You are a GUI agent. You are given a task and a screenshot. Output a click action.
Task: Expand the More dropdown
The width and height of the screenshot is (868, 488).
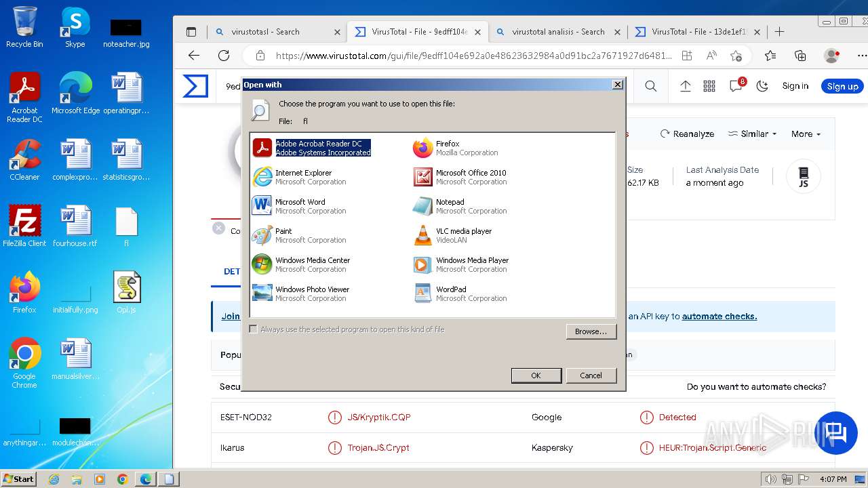click(x=806, y=134)
